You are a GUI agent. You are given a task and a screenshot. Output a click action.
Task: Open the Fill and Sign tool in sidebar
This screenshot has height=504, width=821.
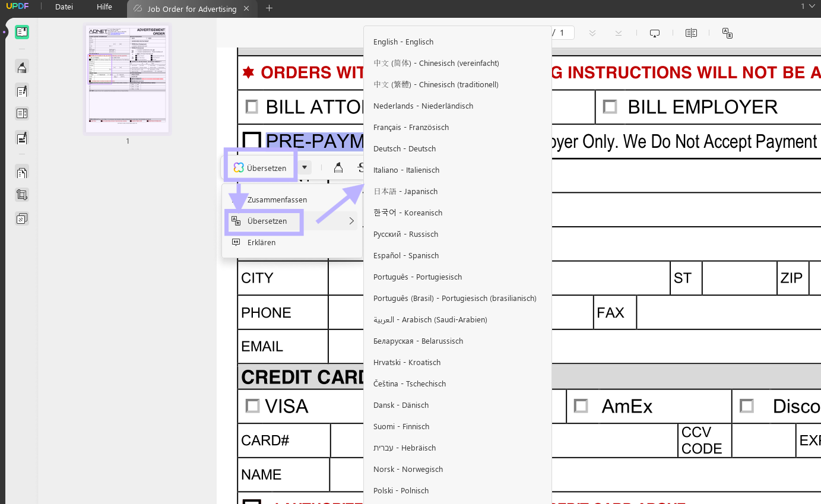[22, 138]
